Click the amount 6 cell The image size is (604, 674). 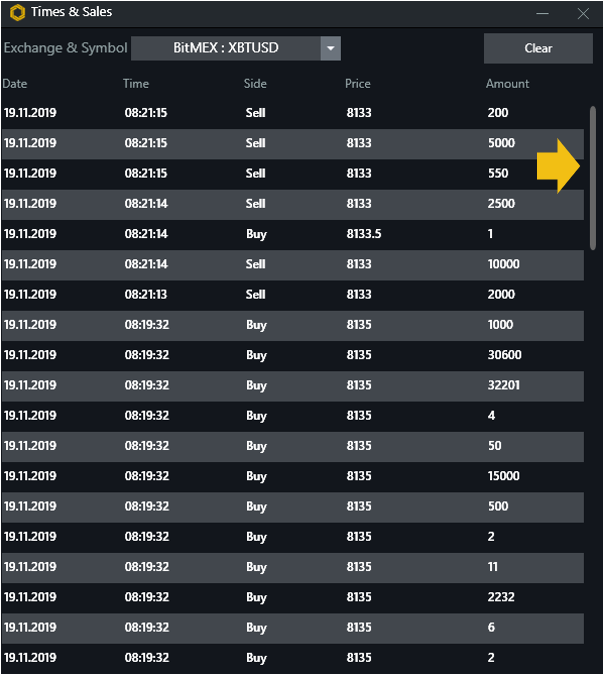491,627
